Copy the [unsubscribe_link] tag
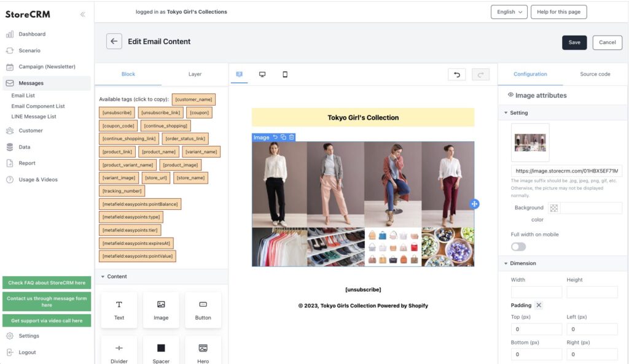 coord(160,113)
